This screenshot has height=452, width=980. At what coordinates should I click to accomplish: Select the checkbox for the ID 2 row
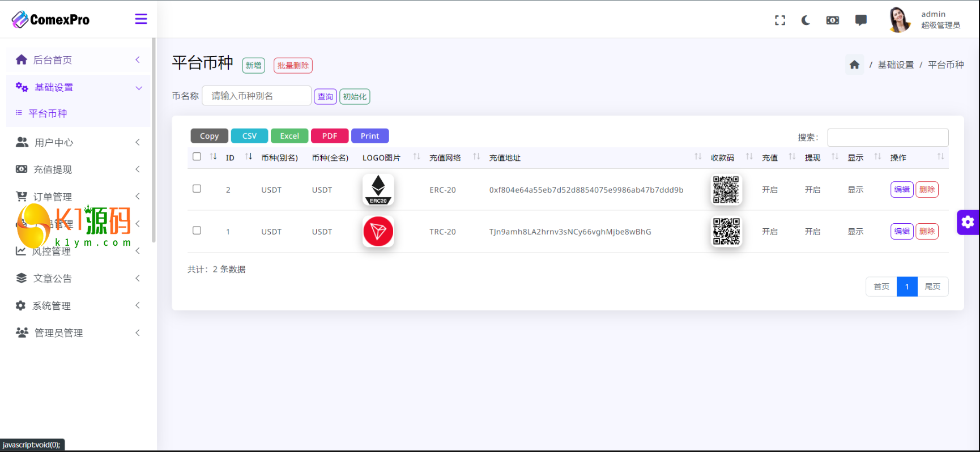point(197,189)
